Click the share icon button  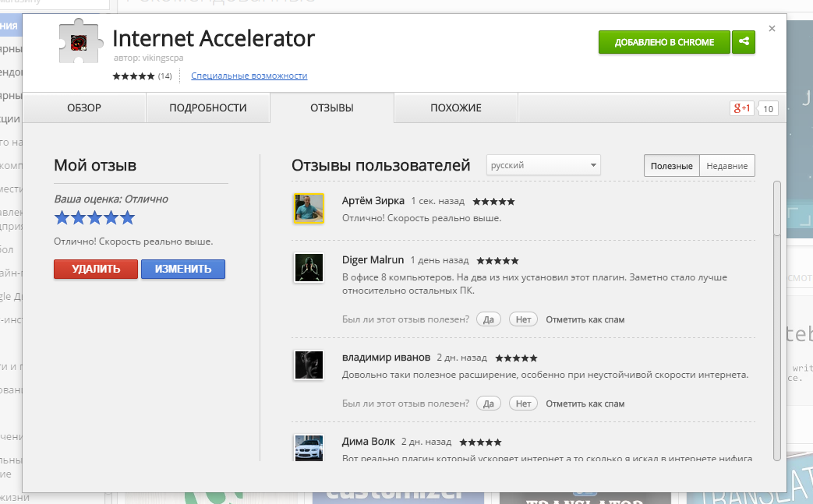click(744, 42)
